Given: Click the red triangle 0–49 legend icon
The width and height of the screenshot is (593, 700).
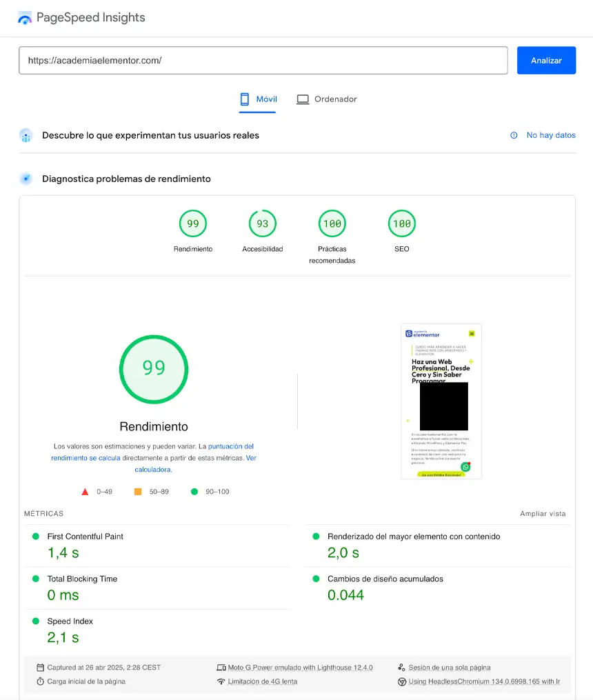Looking at the screenshot, I should (85, 492).
